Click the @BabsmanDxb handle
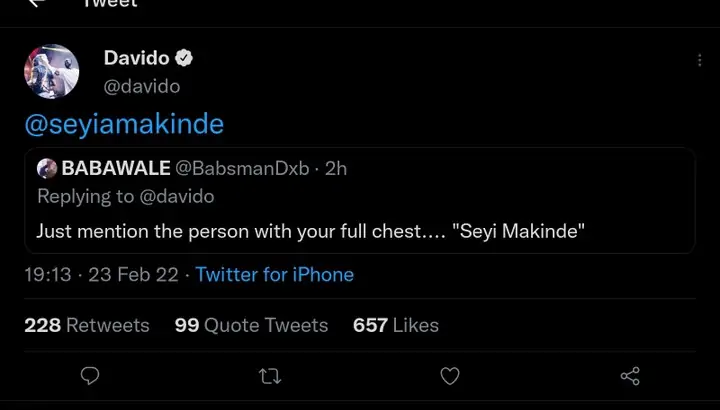The height and width of the screenshot is (410, 720). coord(245,169)
